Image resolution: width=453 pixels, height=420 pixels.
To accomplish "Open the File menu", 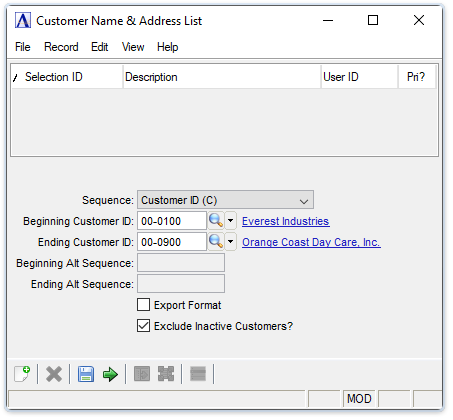I will 23,47.
